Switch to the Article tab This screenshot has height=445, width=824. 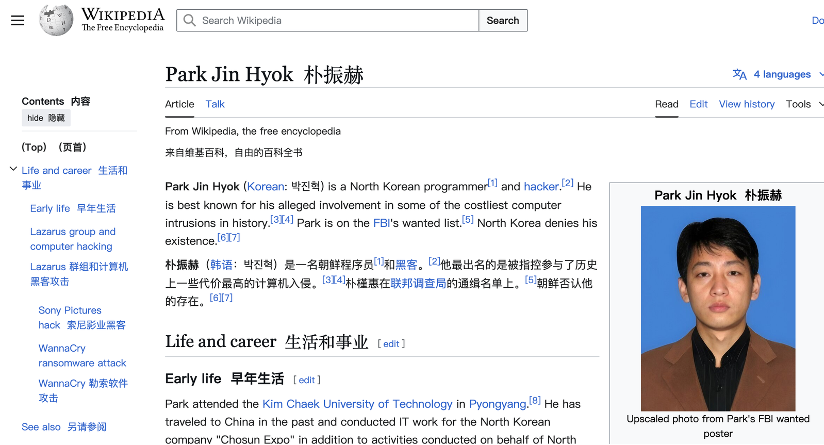[179, 104]
